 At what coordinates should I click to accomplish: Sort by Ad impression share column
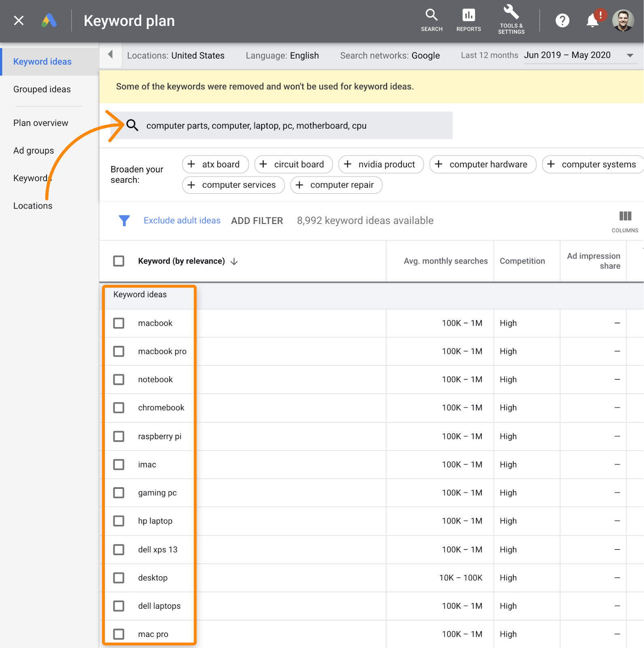(x=593, y=261)
